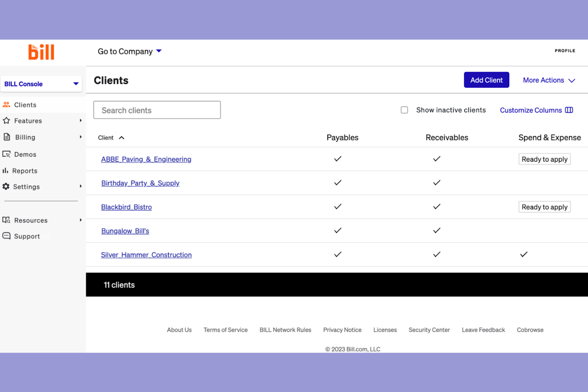This screenshot has height=392, width=588.
Task: Click the Reports bar chart icon
Action: click(5, 170)
